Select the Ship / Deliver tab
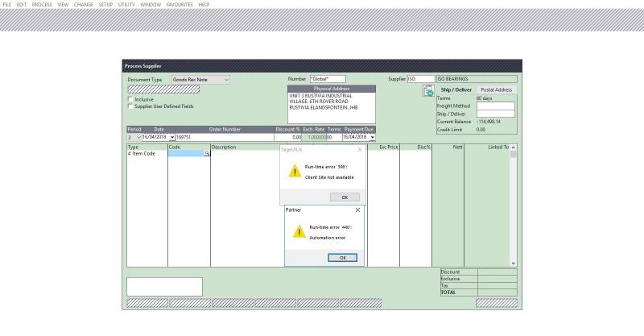 pos(457,89)
